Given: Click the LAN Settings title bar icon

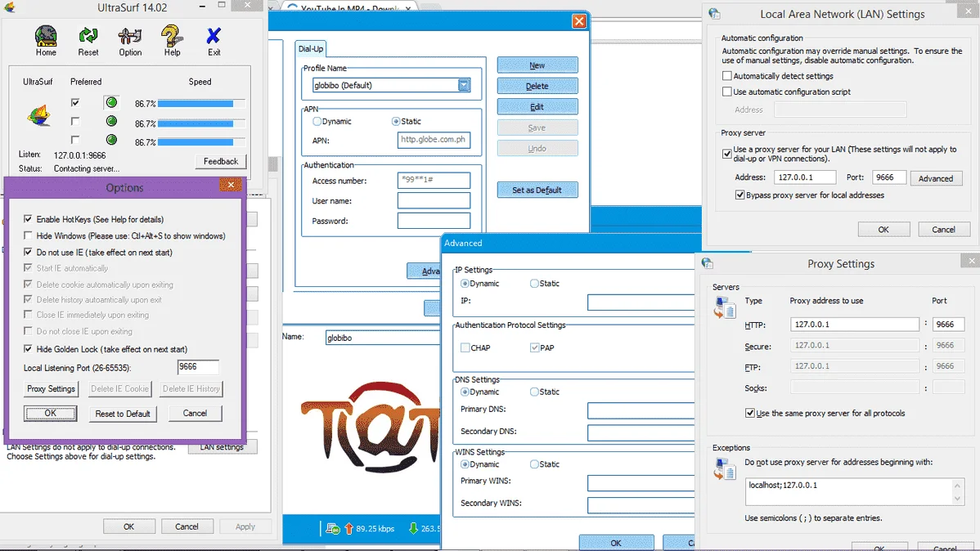Looking at the screenshot, I should [x=714, y=14].
